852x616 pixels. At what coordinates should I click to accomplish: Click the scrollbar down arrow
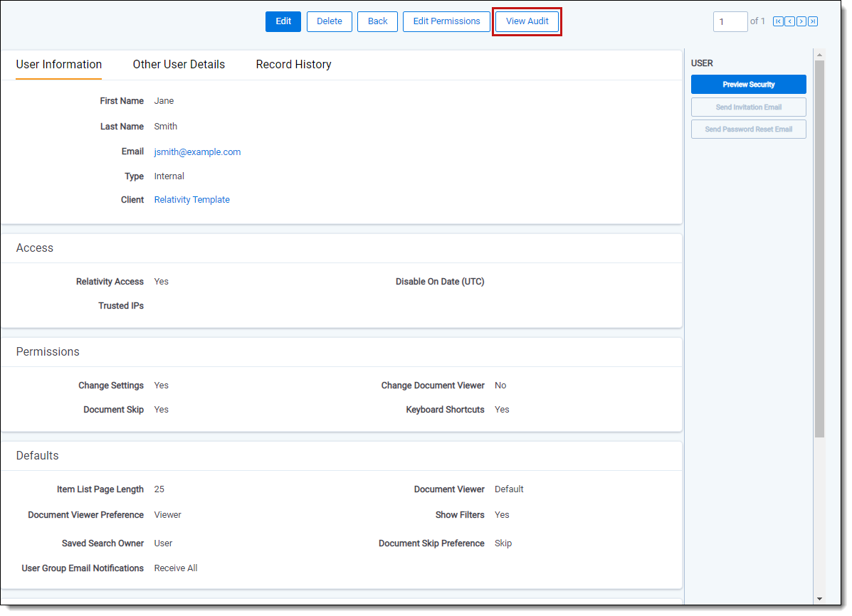click(819, 599)
